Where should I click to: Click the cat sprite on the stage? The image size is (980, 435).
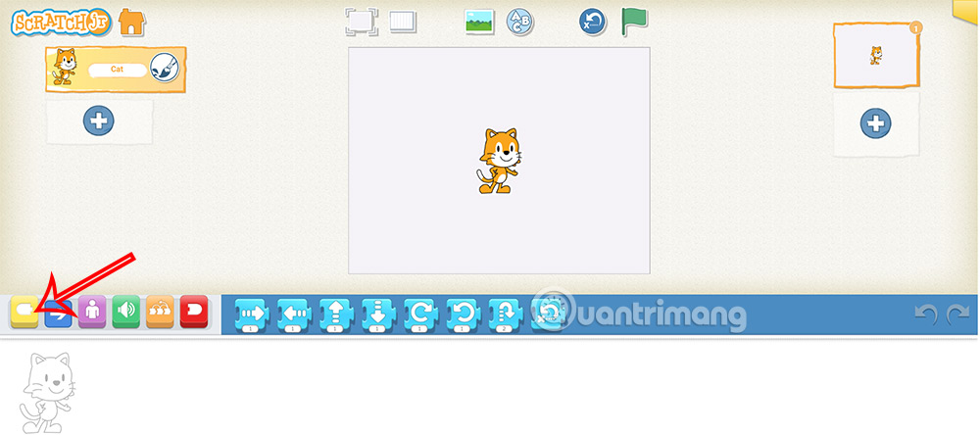tap(498, 161)
